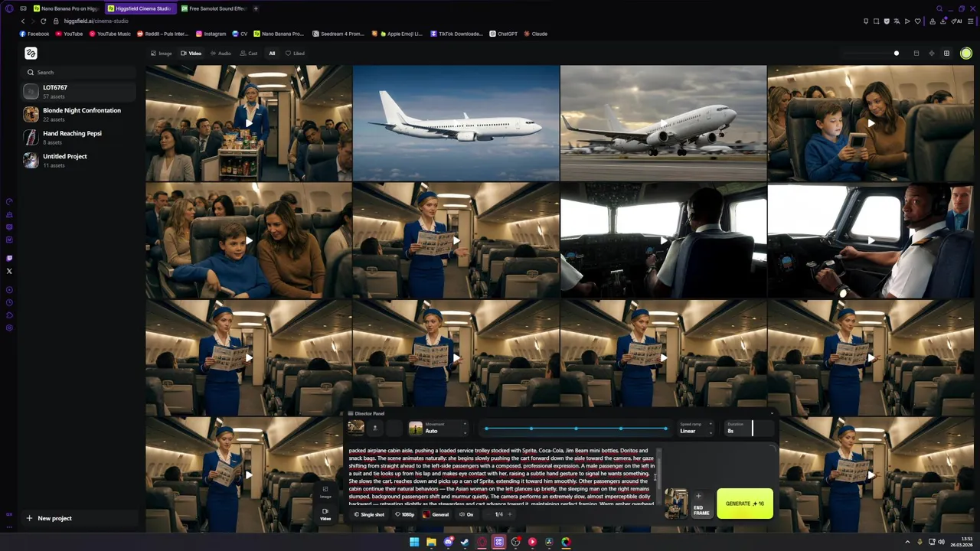Open the start frame thumbnail
Image resolution: width=980 pixels, height=551 pixels.
[676, 504]
